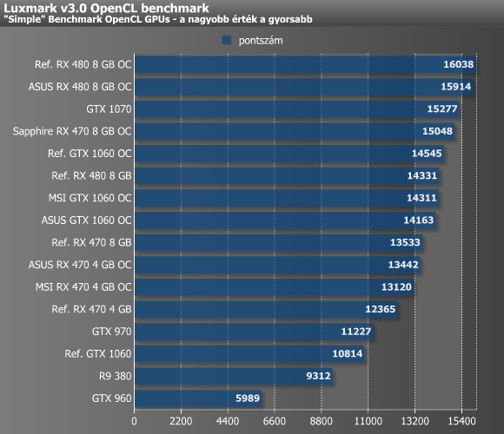Select the Ref. RX 480 8 GB label

click(x=91, y=175)
